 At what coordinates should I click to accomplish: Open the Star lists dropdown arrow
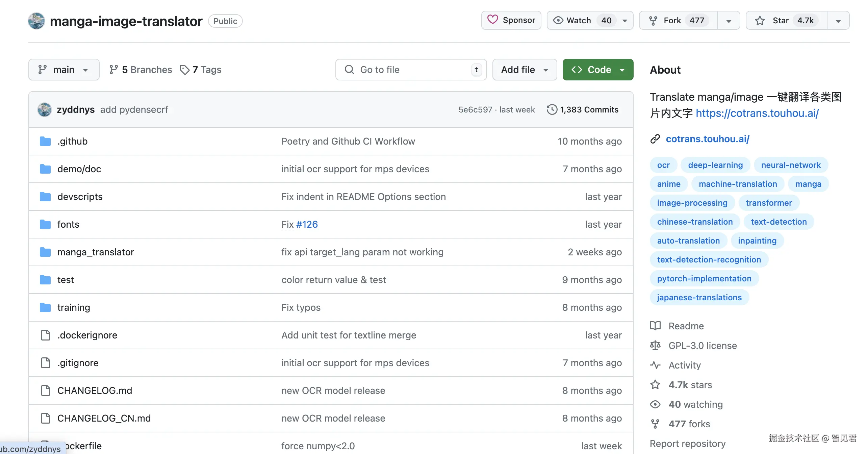coord(838,21)
